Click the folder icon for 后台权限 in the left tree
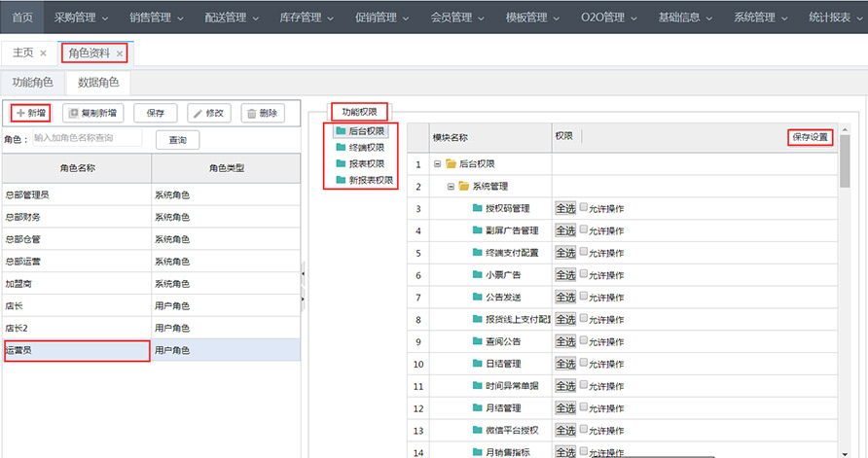 [x=341, y=131]
